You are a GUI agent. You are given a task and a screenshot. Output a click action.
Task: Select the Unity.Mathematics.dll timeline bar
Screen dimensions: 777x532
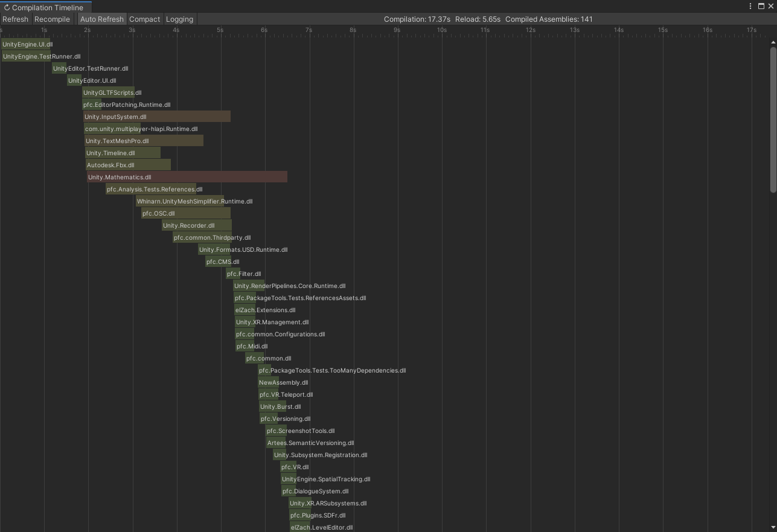coord(187,177)
